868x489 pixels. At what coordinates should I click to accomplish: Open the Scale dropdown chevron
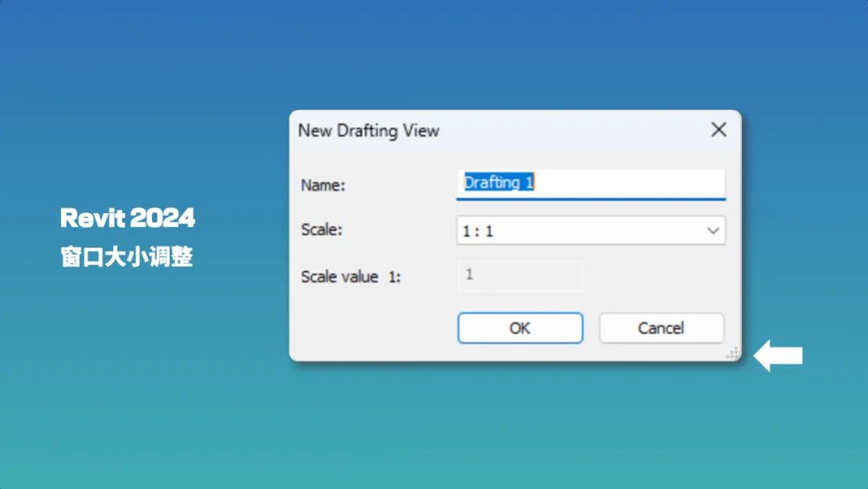pos(712,231)
